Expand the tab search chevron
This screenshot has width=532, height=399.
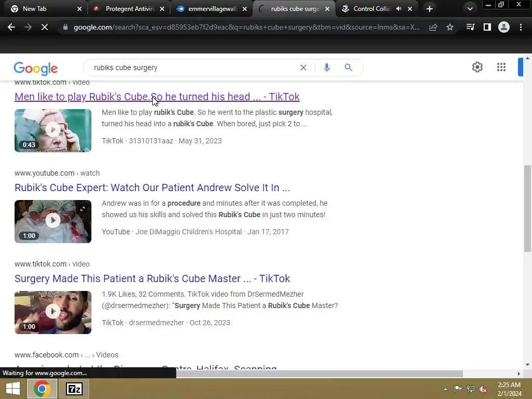(x=470, y=9)
